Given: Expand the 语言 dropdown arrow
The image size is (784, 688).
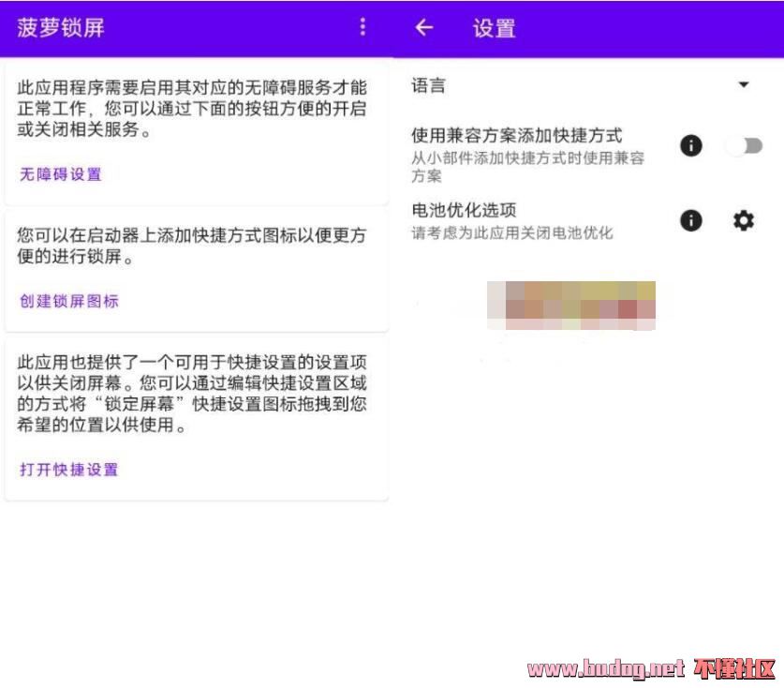Looking at the screenshot, I should (744, 85).
